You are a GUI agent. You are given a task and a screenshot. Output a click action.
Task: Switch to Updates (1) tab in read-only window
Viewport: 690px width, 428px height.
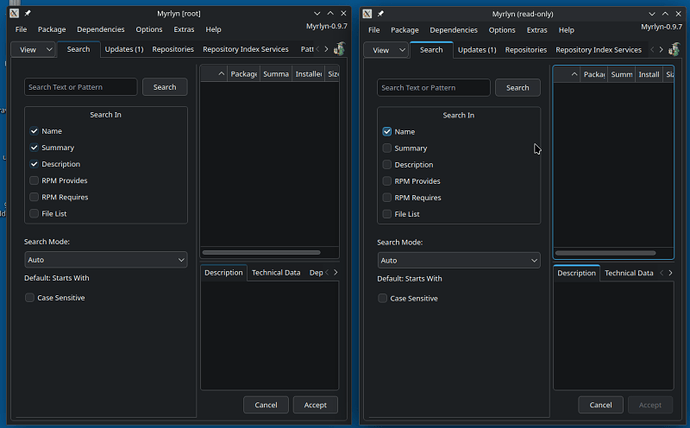(476, 49)
